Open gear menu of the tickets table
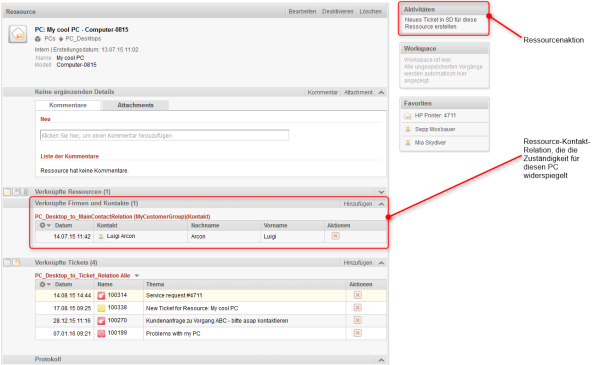Screen dimensions: 600x365 [x=45, y=284]
